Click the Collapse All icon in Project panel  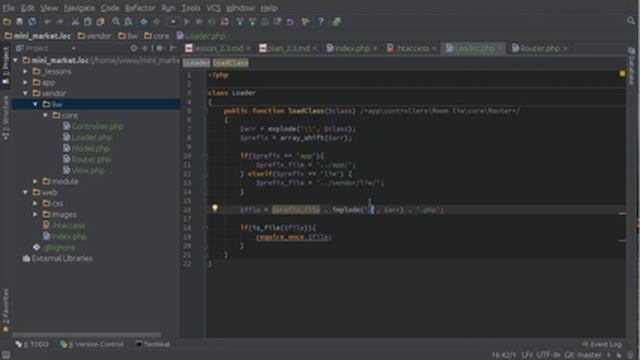pyautogui.click(x=145, y=48)
